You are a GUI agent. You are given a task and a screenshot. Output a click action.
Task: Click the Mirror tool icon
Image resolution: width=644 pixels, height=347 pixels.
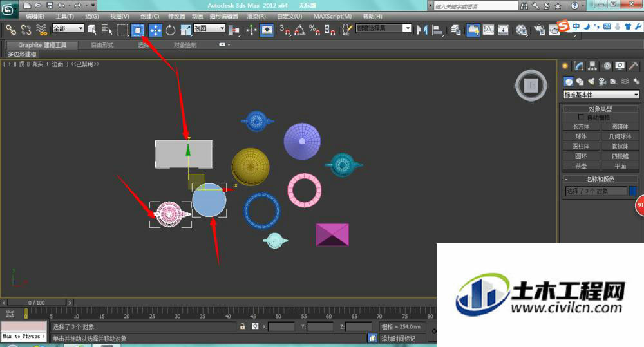422,30
